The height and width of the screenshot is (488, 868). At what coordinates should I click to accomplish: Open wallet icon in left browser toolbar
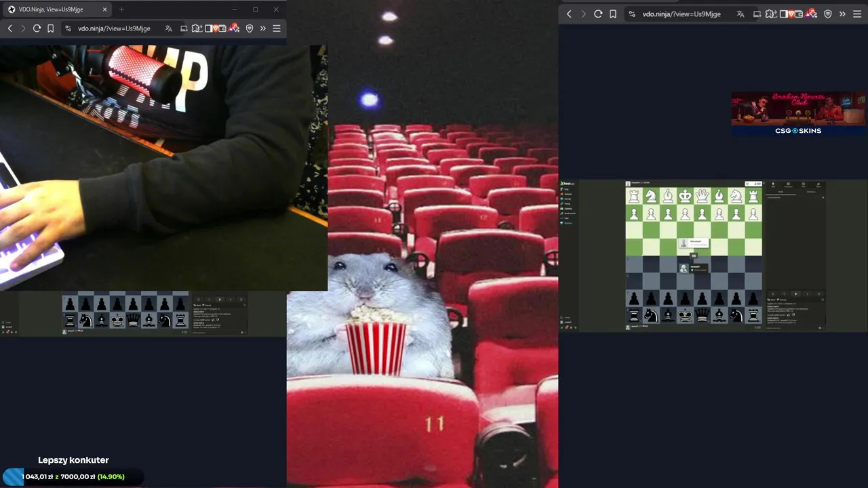[x=222, y=28]
